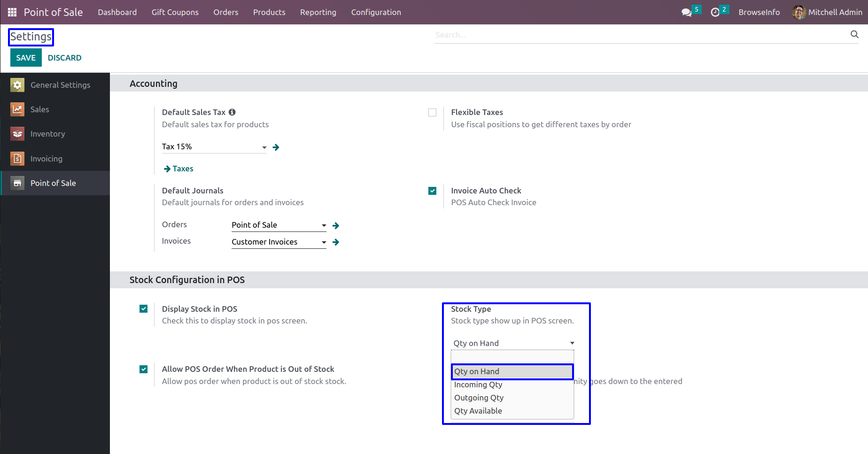Open the Products menu
Image resolution: width=868 pixels, height=454 pixels.
click(x=269, y=12)
